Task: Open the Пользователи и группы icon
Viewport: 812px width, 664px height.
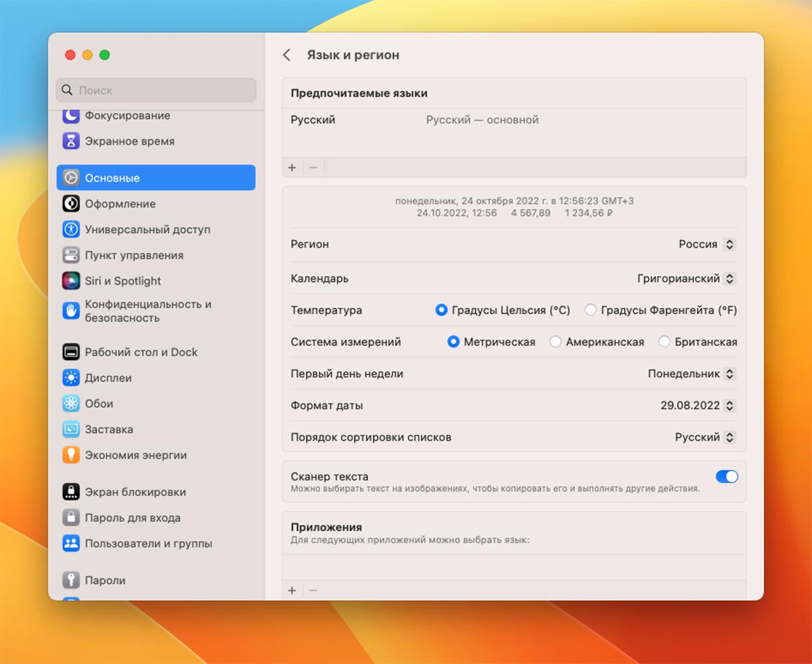Action: coord(71,544)
